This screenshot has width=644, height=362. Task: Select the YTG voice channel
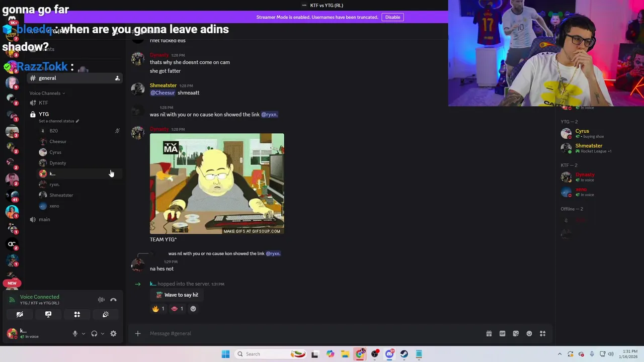(x=44, y=114)
